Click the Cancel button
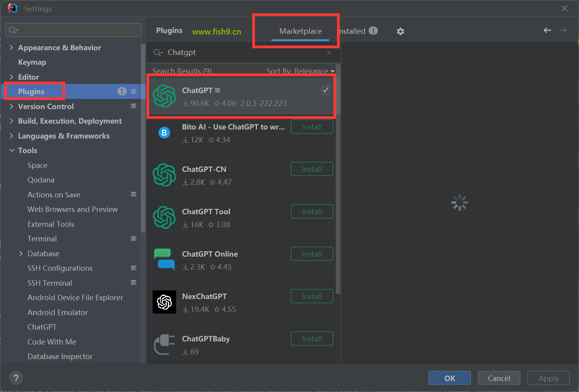The image size is (579, 392). [499, 378]
